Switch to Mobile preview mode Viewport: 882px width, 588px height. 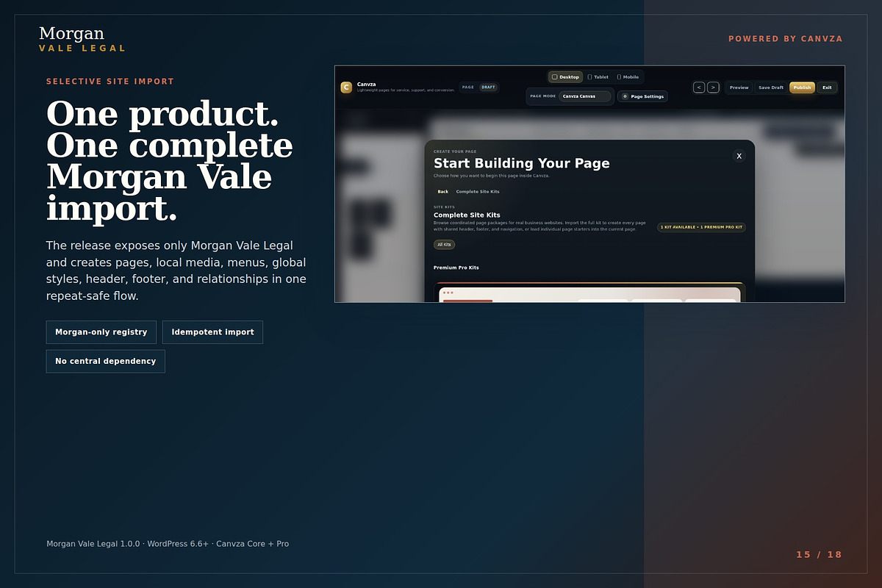628,77
